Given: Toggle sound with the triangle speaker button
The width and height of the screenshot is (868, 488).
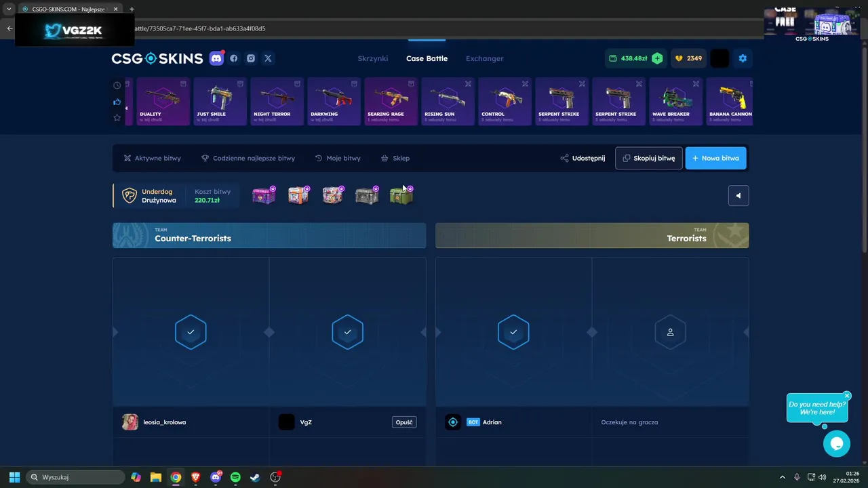Looking at the screenshot, I should (738, 196).
